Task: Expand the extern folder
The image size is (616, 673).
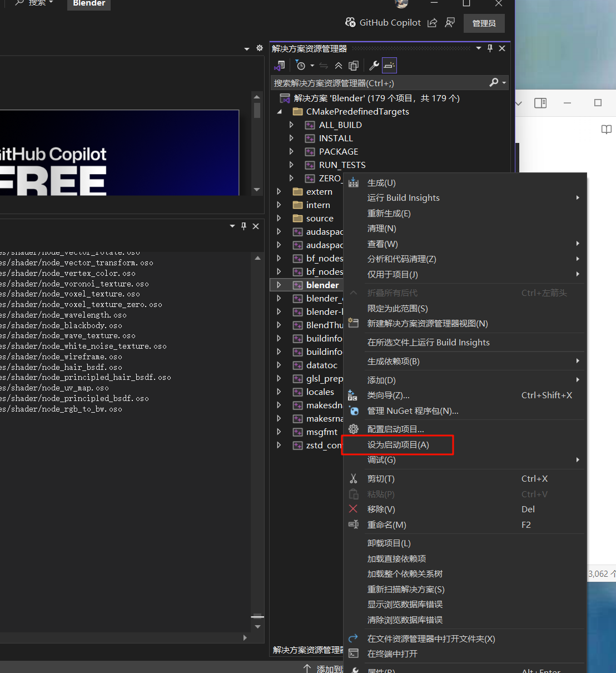Action: (279, 192)
